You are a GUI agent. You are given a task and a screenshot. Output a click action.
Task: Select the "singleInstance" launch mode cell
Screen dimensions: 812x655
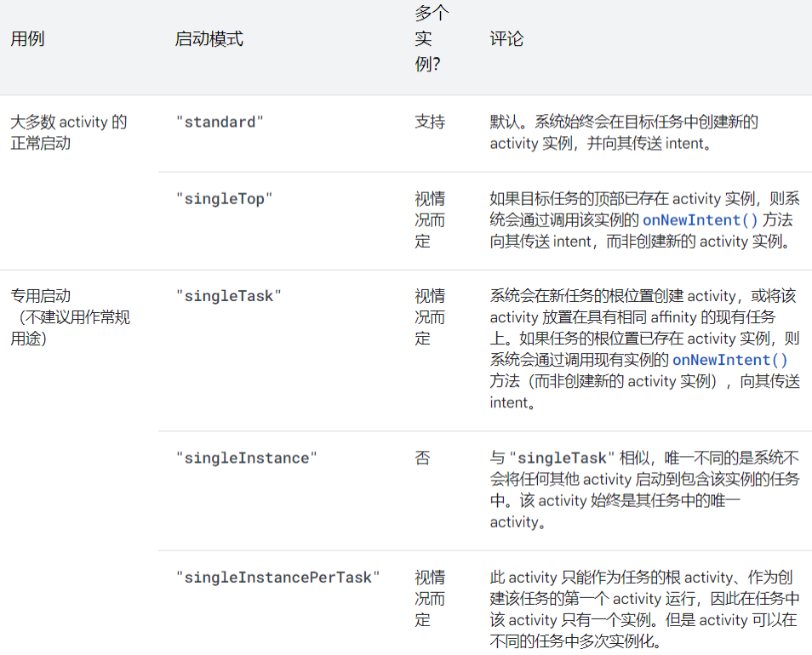click(x=247, y=458)
